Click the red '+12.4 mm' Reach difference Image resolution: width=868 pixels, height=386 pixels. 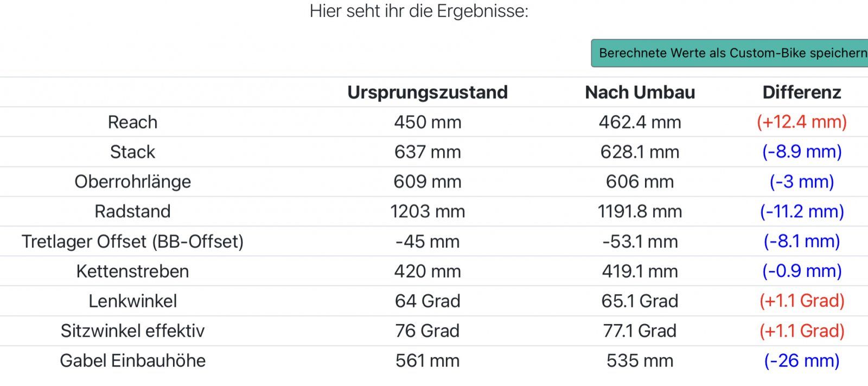click(x=801, y=122)
